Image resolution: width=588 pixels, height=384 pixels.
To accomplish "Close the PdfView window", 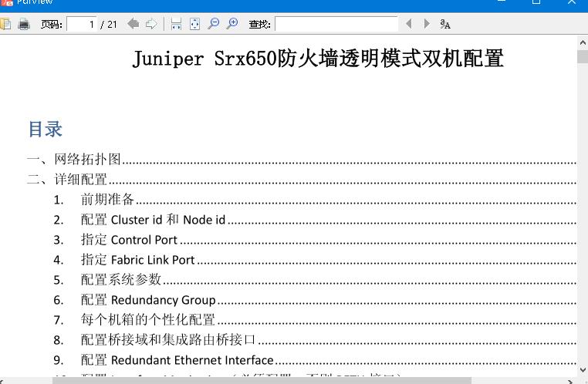I will point(572,2).
